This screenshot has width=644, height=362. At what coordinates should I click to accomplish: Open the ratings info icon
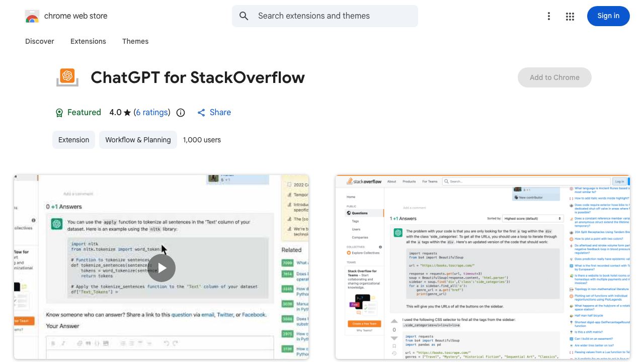click(181, 113)
